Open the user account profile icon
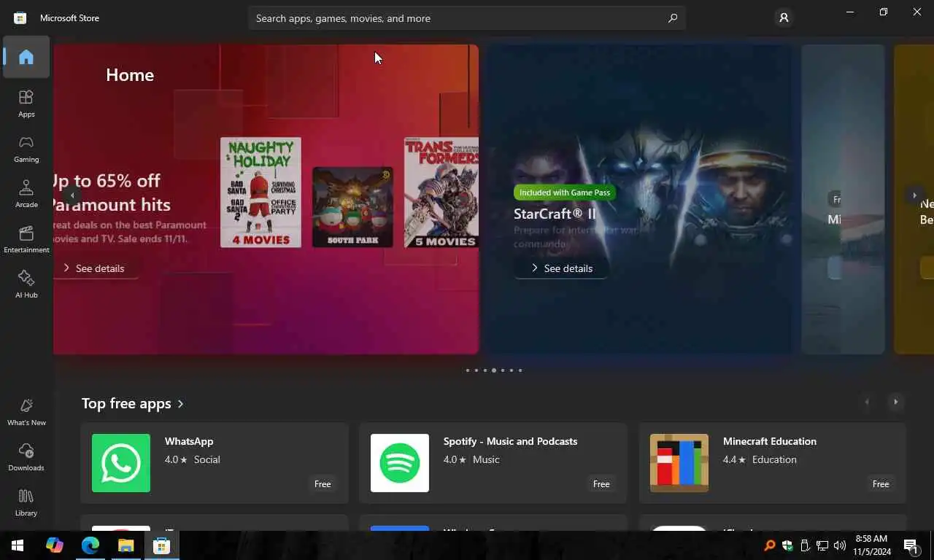This screenshot has width=934, height=560. click(x=784, y=17)
